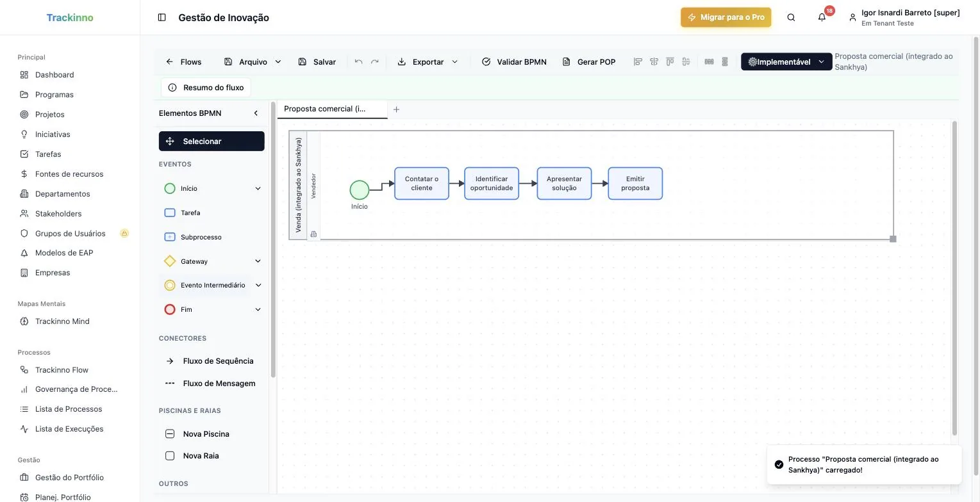Expand the Fim event options
The width and height of the screenshot is (980, 502).
tap(258, 309)
